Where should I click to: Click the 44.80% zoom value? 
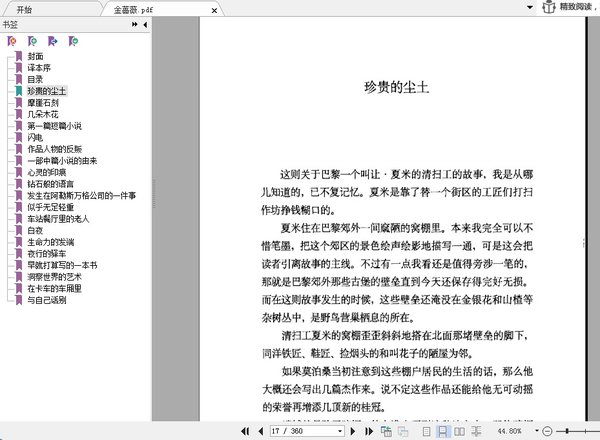509,431
